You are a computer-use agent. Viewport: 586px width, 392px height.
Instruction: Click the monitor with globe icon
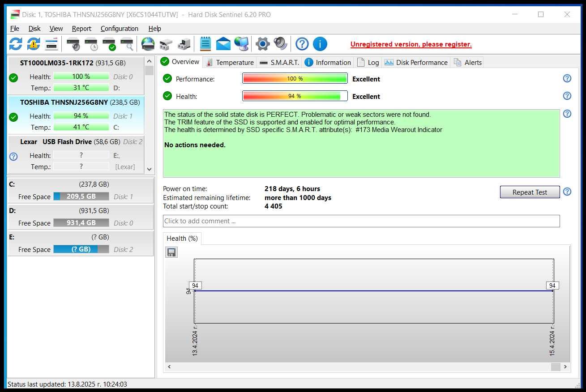click(x=241, y=44)
